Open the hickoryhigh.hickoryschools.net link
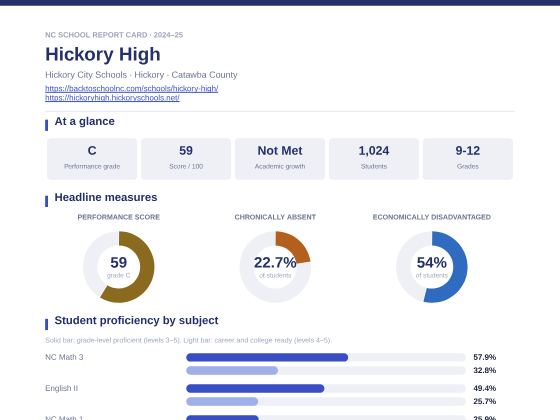 pyautogui.click(x=112, y=98)
